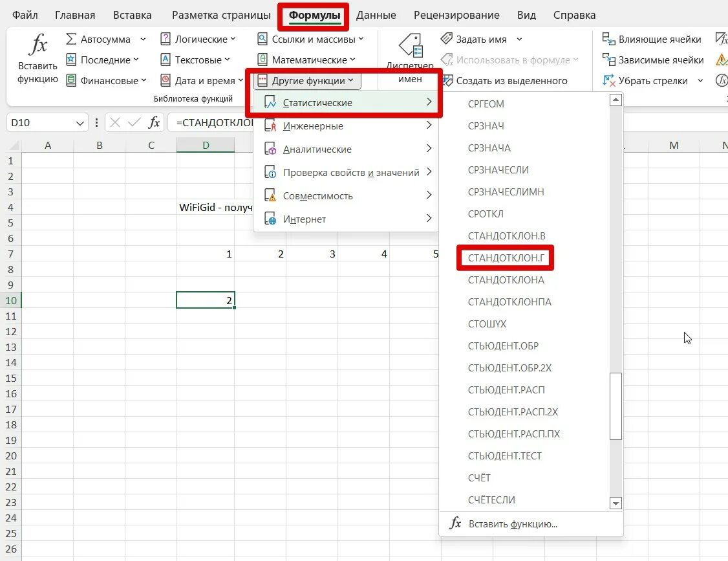
Task: Click the Текстовые functions icon
Action: click(166, 60)
